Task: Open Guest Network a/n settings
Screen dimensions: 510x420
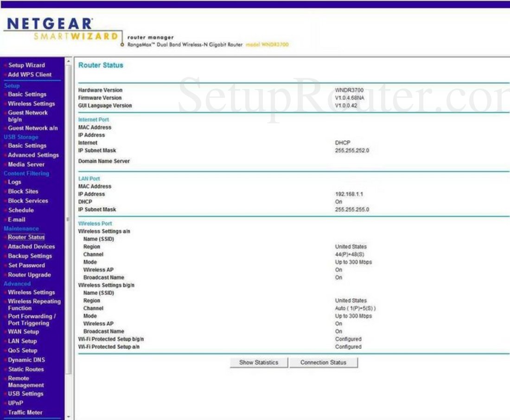Action: [x=31, y=128]
